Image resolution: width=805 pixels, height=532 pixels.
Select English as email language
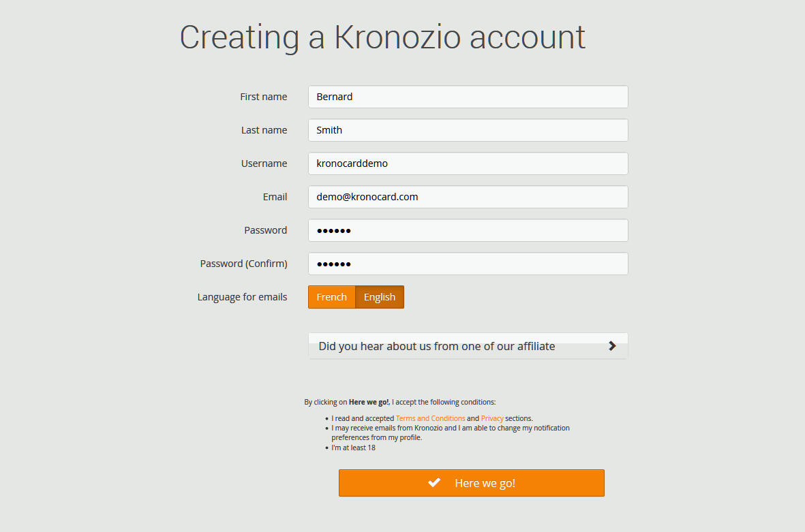(380, 297)
